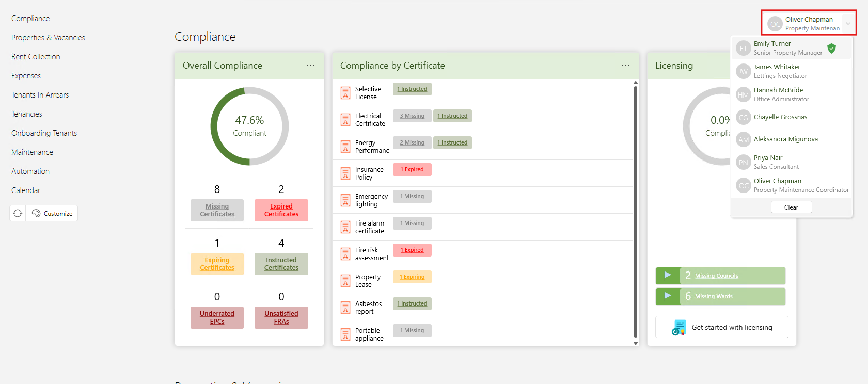Click the play icon next to Missing Wards
868x384 pixels.
(x=668, y=296)
